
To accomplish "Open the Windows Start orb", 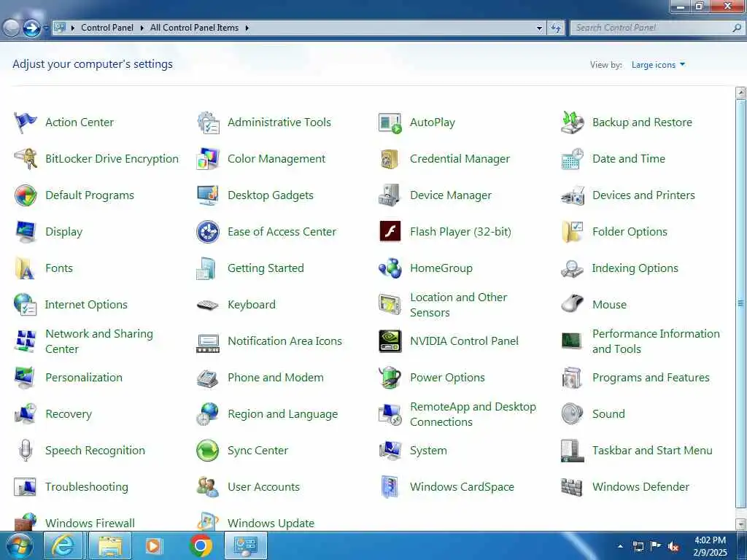I will pyautogui.click(x=20, y=545).
